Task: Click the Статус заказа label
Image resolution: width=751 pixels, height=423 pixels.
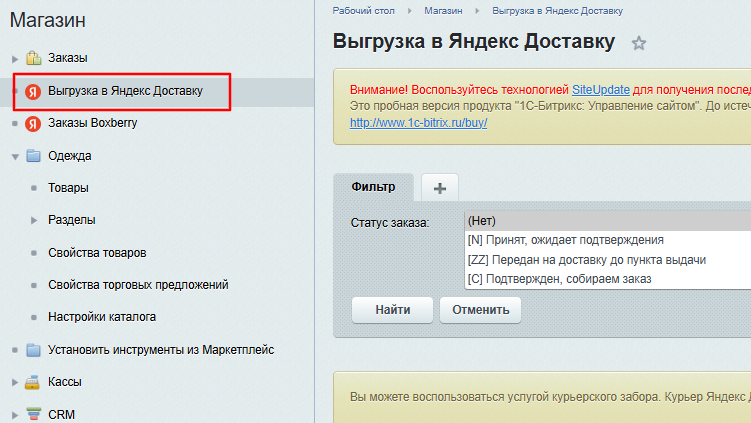Action: point(390,223)
